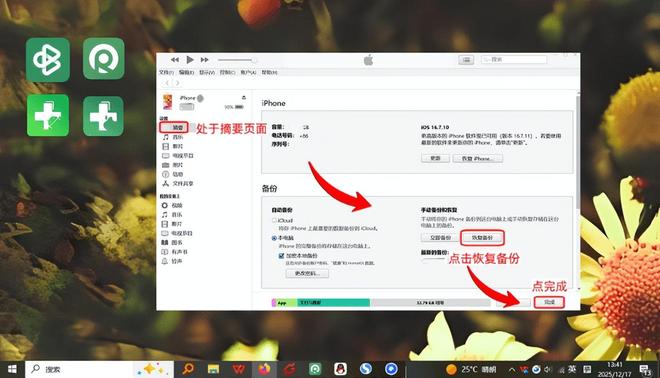This screenshot has height=378, width=660.
Task: Click the 恢复 iPhone restore button
Action: [x=478, y=158]
